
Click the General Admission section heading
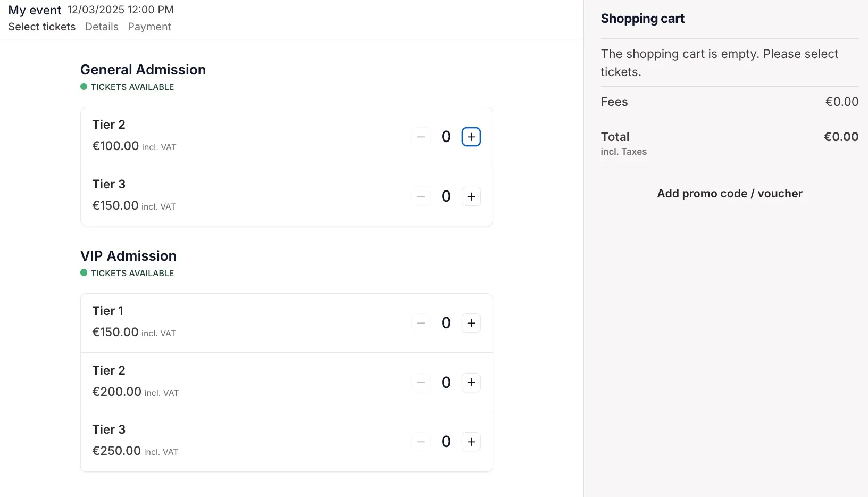coord(143,70)
